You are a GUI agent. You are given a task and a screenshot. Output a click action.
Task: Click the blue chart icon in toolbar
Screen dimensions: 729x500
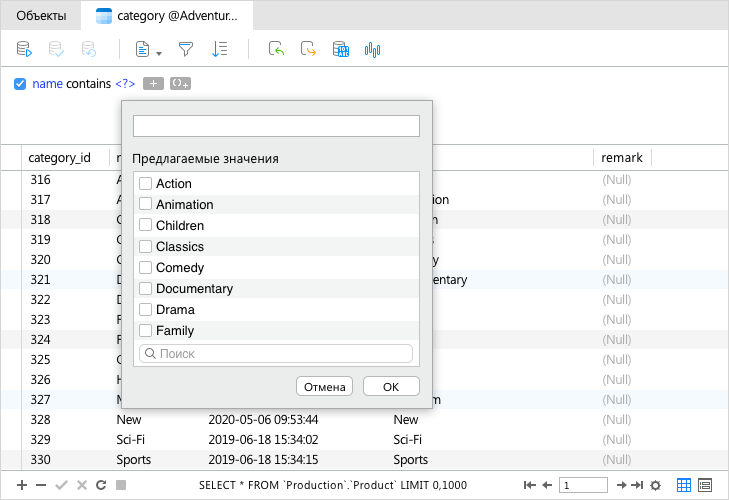tap(374, 48)
